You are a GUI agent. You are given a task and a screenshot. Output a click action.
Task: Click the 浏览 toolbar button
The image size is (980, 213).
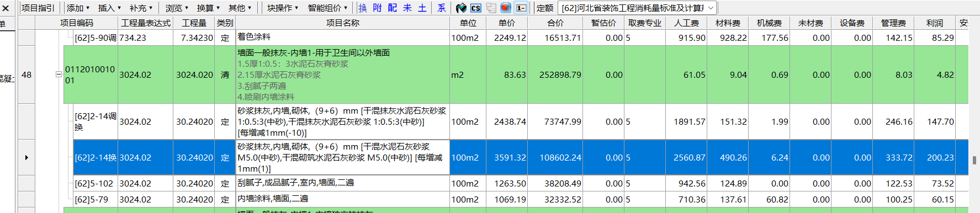(177, 8)
